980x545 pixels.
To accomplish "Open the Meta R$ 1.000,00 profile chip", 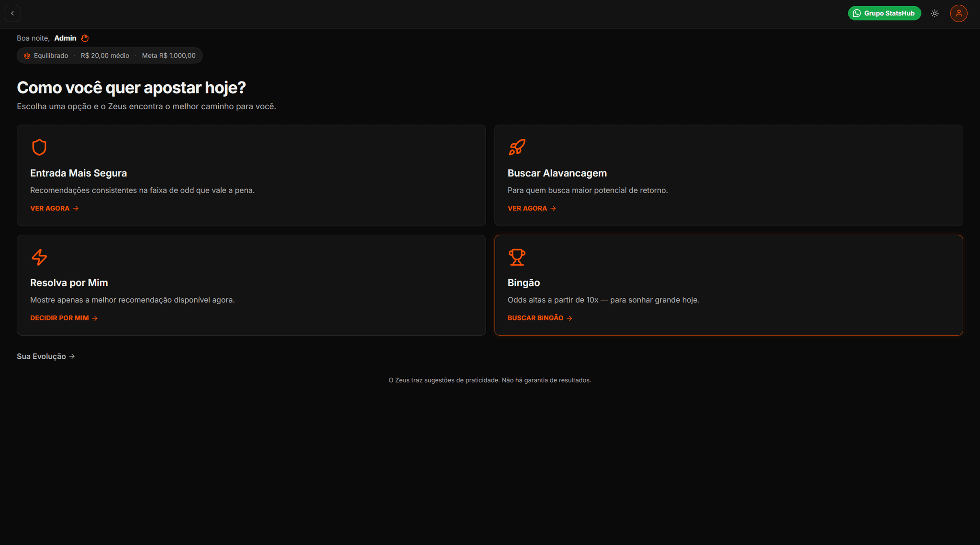I will coord(169,56).
